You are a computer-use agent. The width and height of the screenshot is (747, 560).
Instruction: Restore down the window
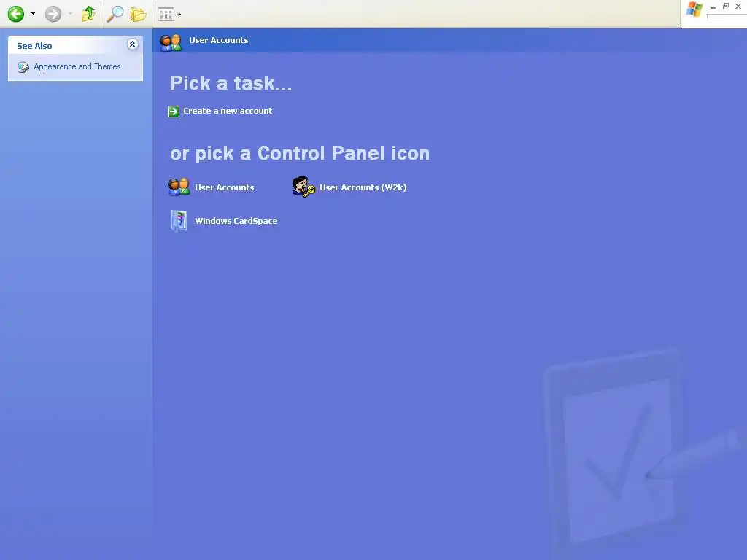point(726,6)
